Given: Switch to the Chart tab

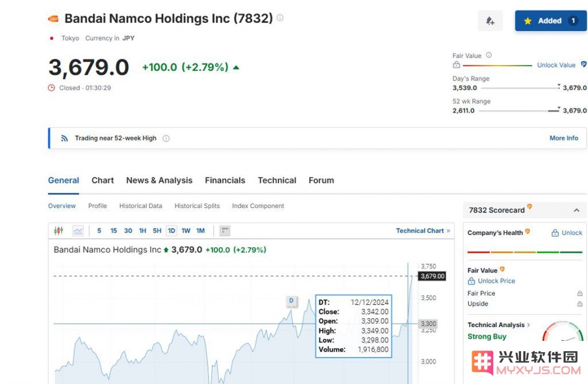Looking at the screenshot, I should pos(103,181).
